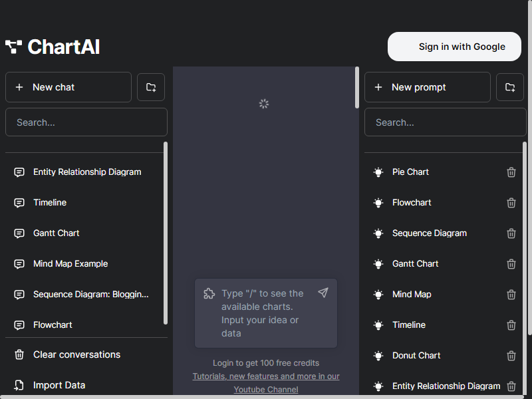Click lightbulb icon beside Sequence Diagram prompt
The height and width of the screenshot is (399, 532).
pyautogui.click(x=378, y=233)
